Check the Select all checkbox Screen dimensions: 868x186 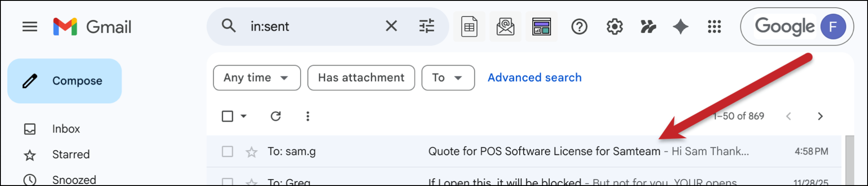pos(228,116)
